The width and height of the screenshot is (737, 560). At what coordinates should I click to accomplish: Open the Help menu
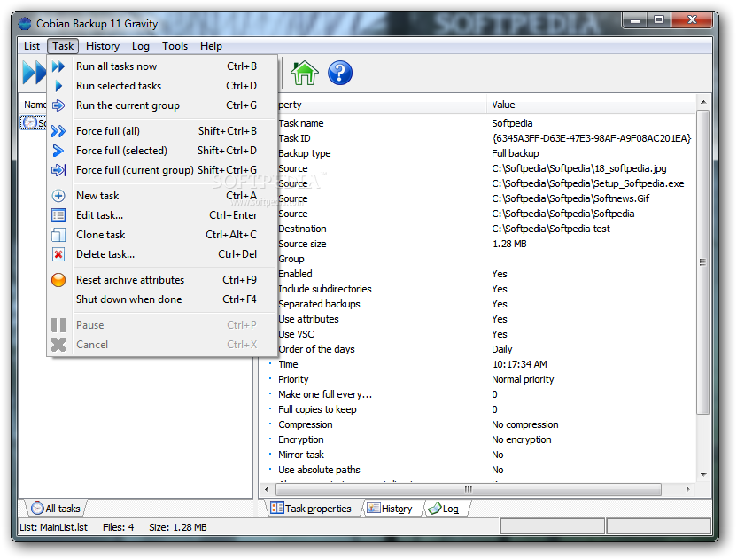[211, 46]
